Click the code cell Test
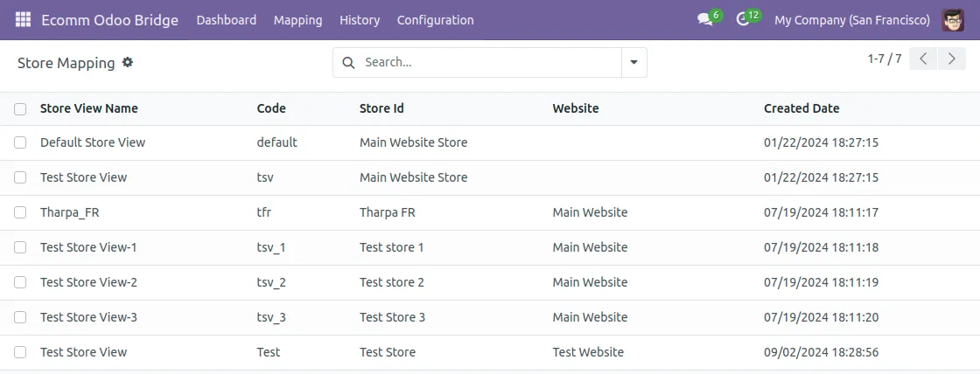This screenshot has width=980, height=374. [268, 352]
